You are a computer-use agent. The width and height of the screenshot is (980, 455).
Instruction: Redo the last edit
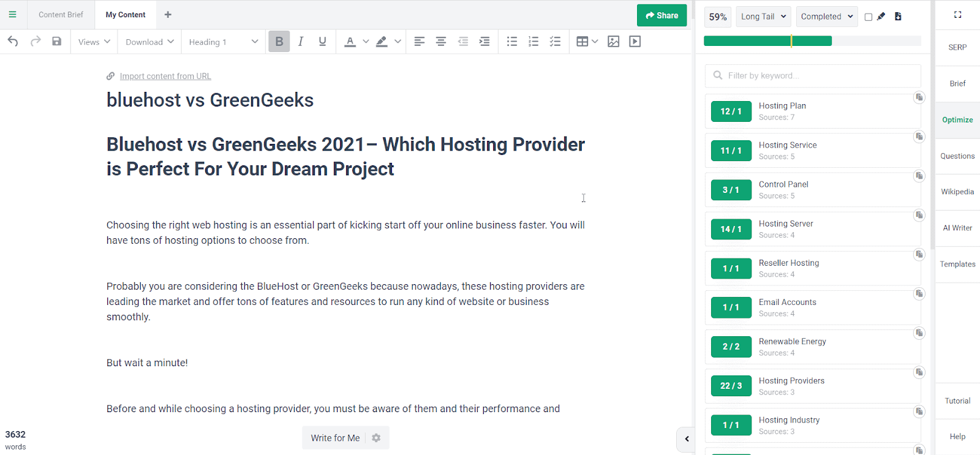pos(36,42)
